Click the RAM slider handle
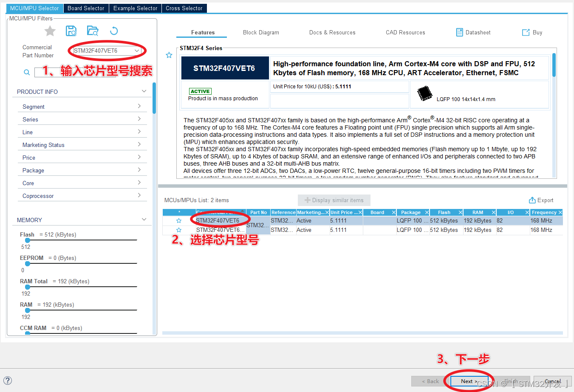 28,310
